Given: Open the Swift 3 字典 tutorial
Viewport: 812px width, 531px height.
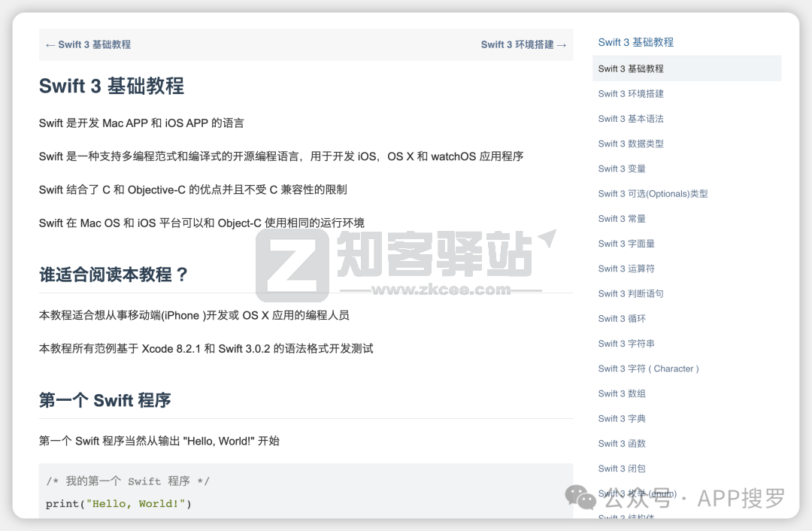Looking at the screenshot, I should point(622,418).
